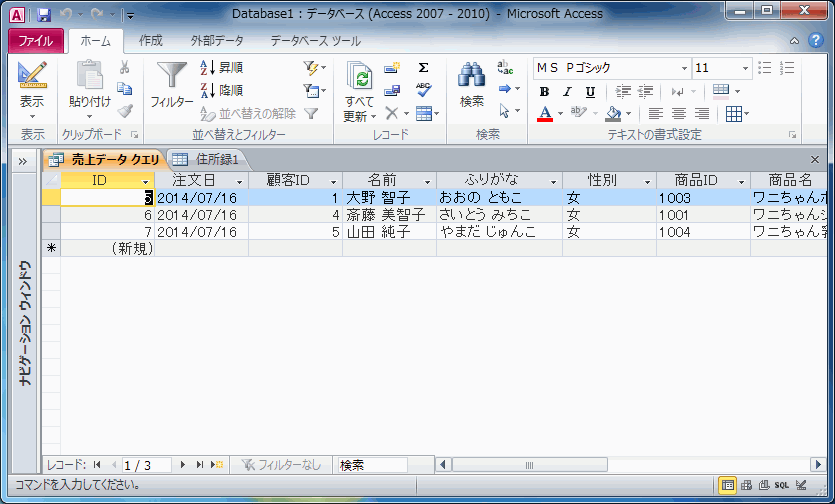Open the background fill color bucket
Screen dimensions: 835x504
tap(613, 113)
